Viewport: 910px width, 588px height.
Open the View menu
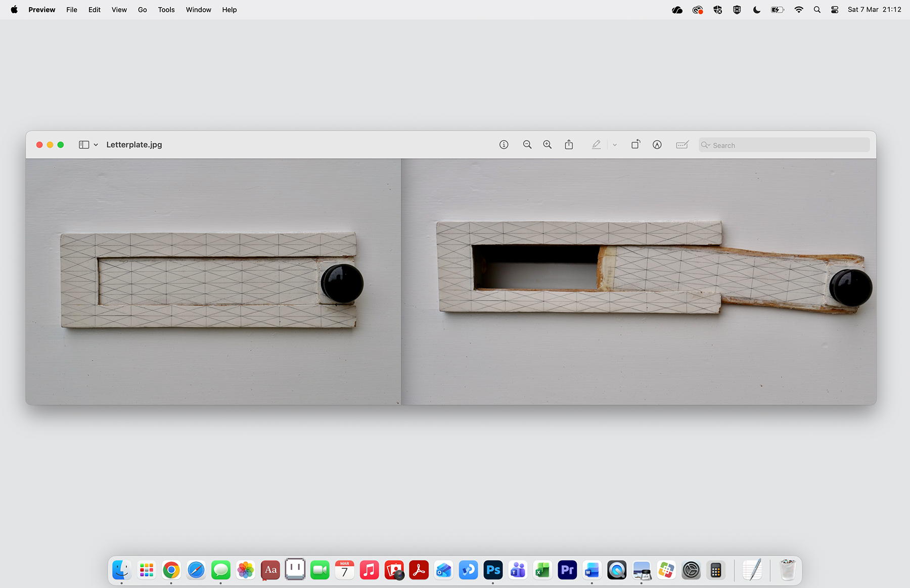click(x=119, y=9)
